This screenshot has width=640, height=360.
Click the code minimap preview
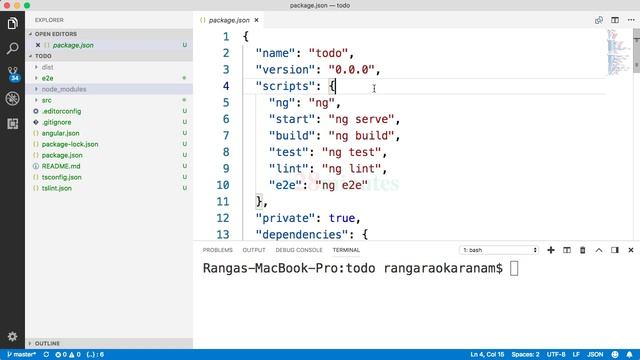click(618, 52)
